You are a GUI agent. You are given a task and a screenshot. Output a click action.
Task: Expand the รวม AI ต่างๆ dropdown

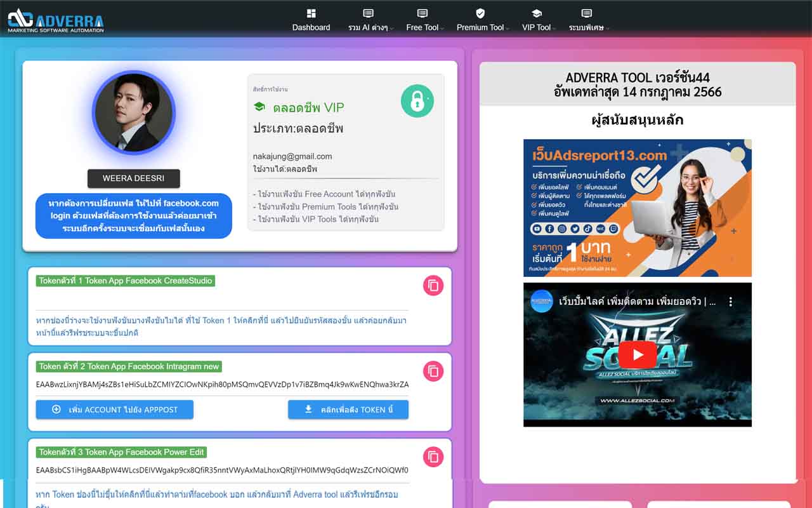point(368,27)
